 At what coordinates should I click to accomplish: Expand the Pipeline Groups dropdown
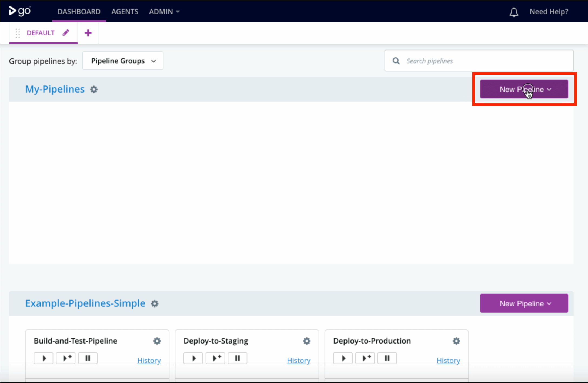pos(123,61)
